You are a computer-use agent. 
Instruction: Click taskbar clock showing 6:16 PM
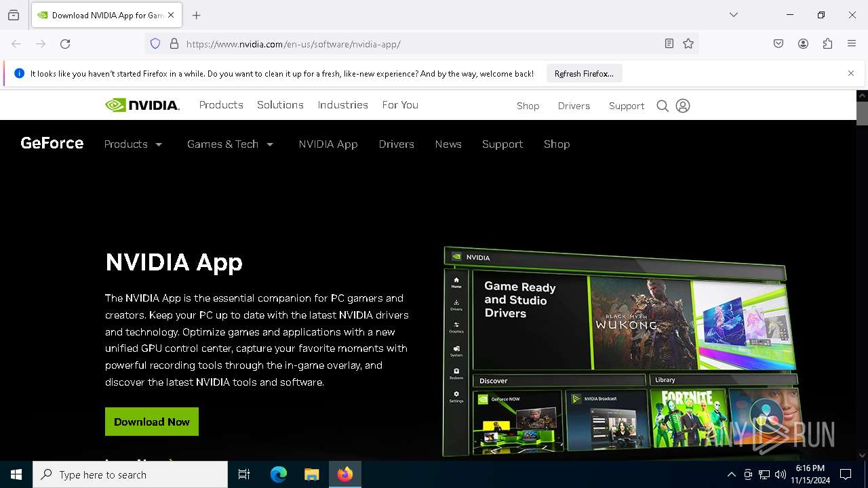810,474
